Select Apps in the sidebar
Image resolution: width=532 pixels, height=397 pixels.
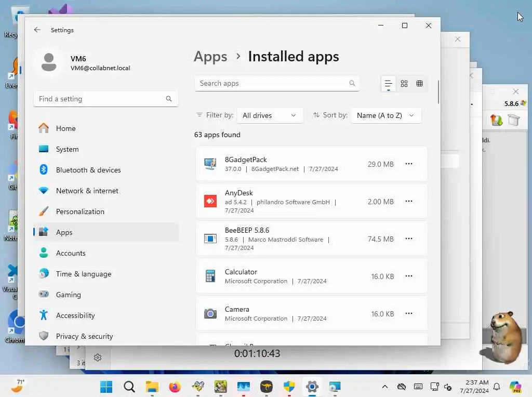[106, 232]
